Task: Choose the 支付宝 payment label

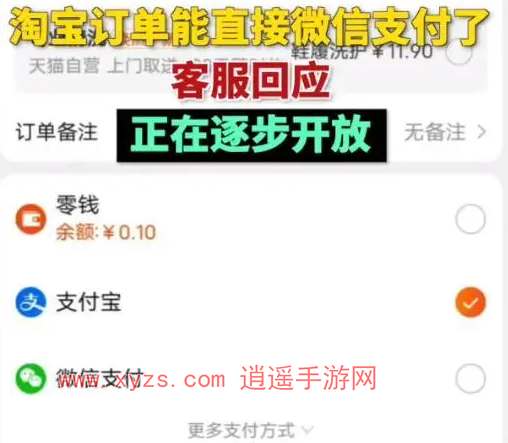Action: coord(89,302)
